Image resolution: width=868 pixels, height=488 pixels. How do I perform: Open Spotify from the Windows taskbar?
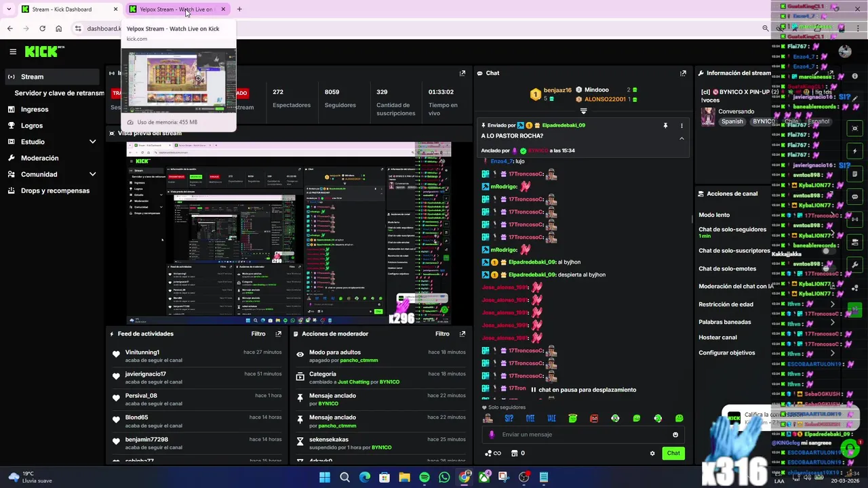tap(425, 477)
